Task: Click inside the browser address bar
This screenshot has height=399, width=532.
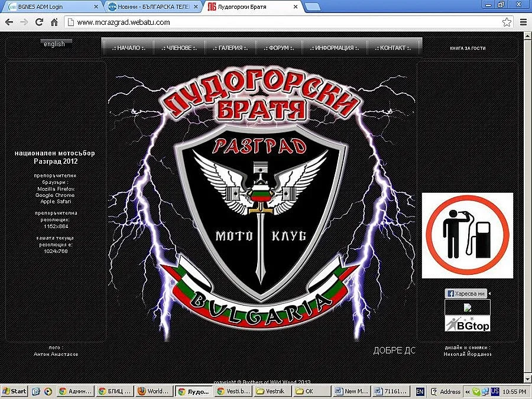Action: pyautogui.click(x=177, y=21)
